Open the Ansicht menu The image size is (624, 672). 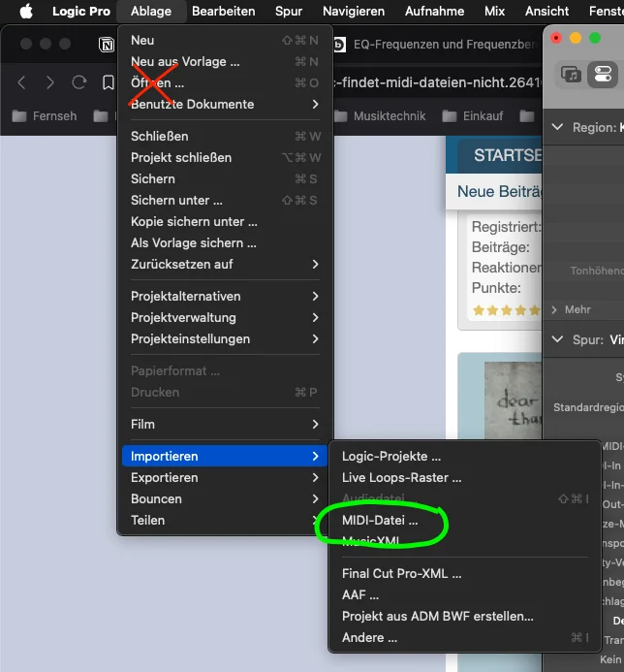tap(546, 11)
